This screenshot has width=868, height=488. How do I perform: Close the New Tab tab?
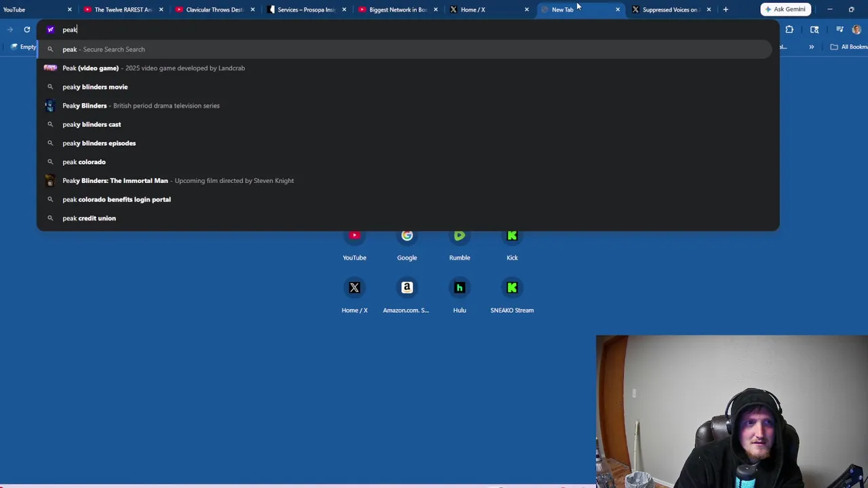click(617, 9)
